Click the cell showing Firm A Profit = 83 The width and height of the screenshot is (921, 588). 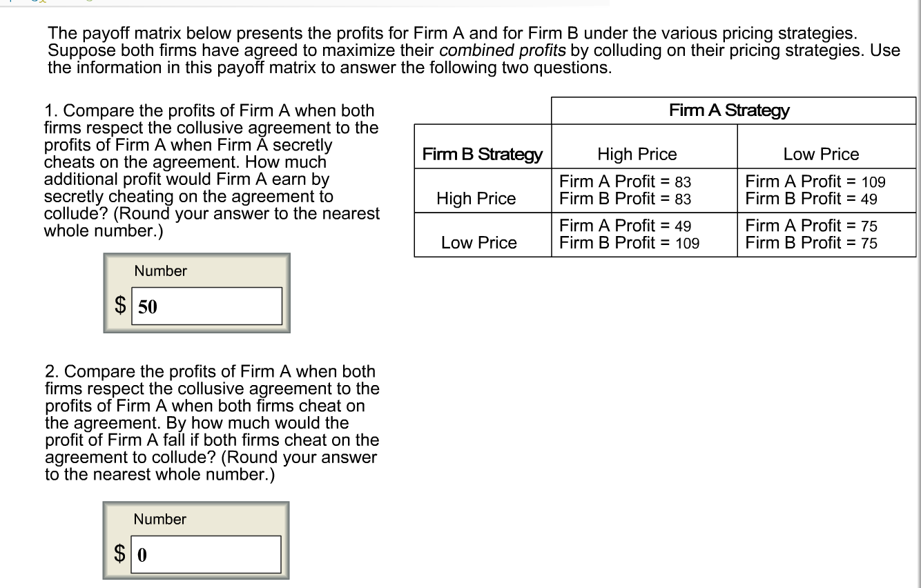click(x=625, y=182)
